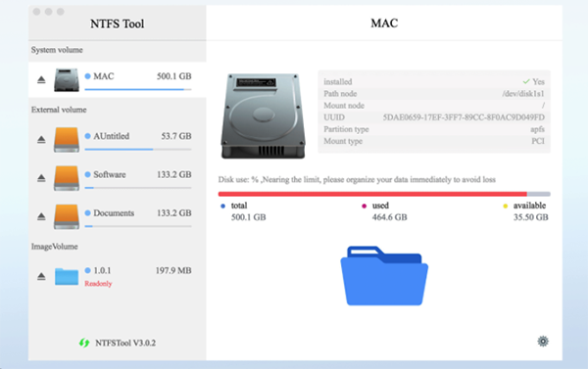
Task: Open settings via the gear icon
Action: tap(543, 342)
